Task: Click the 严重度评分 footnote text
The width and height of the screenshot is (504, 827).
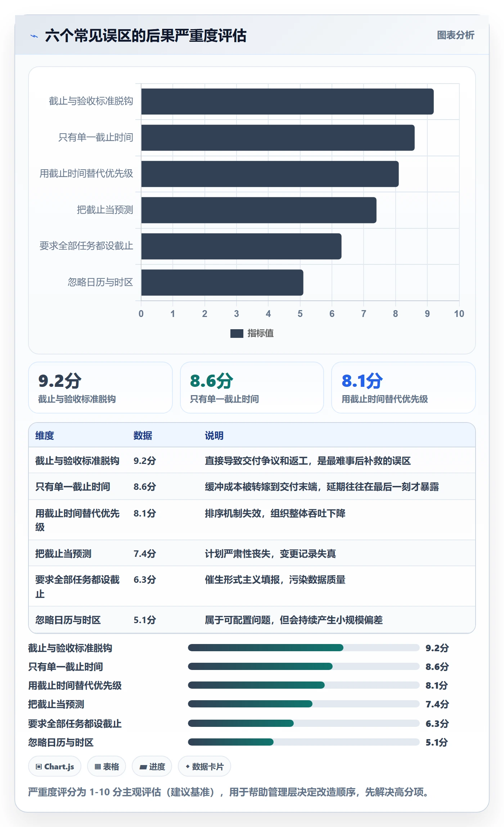Action: 228,792
